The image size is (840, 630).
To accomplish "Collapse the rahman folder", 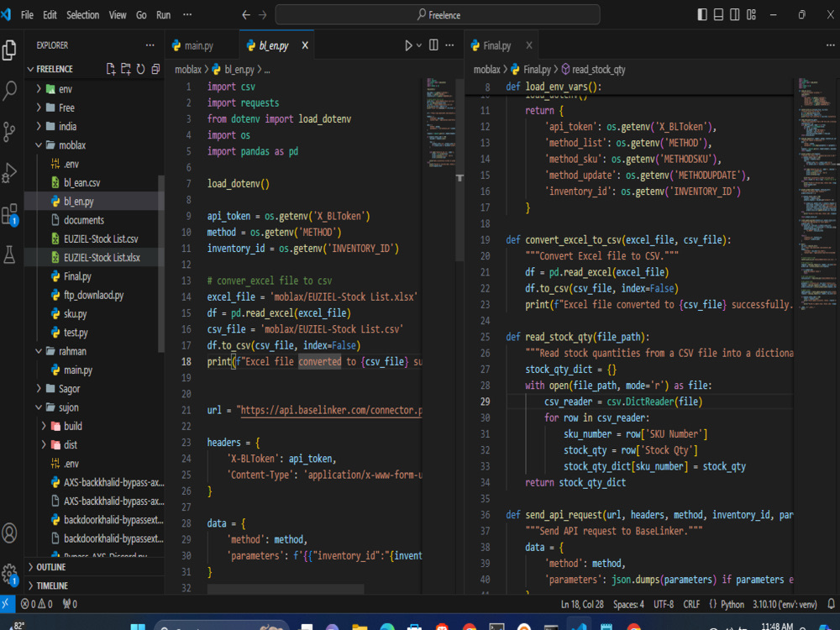I will [x=39, y=351].
